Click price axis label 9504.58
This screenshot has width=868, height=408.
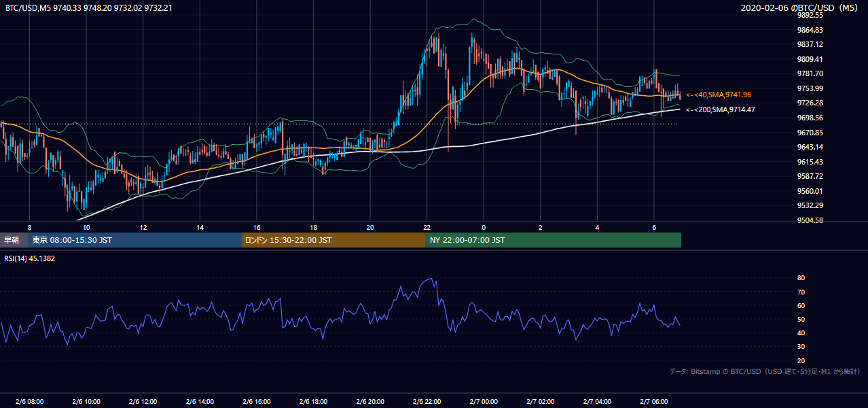click(810, 220)
